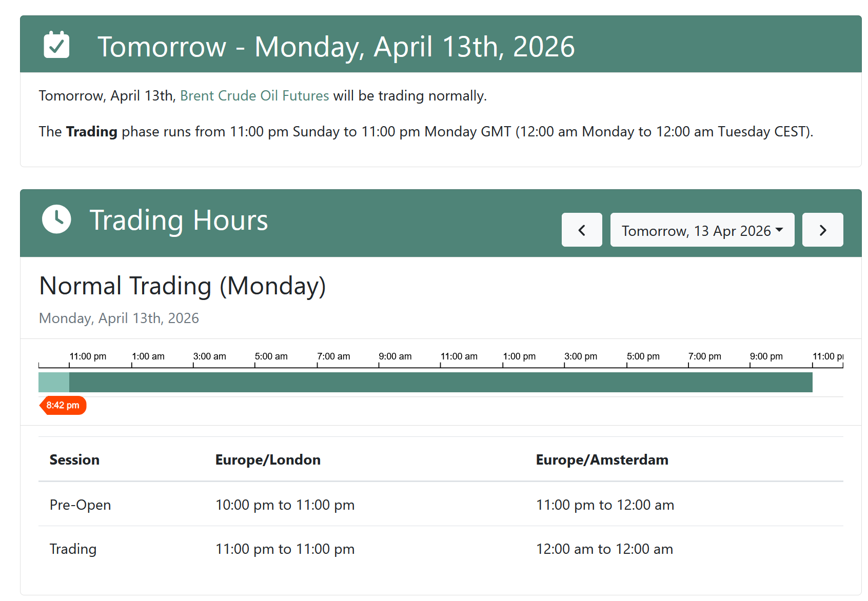This screenshot has height=601, width=868.
Task: Select the Session column header
Action: click(x=74, y=459)
